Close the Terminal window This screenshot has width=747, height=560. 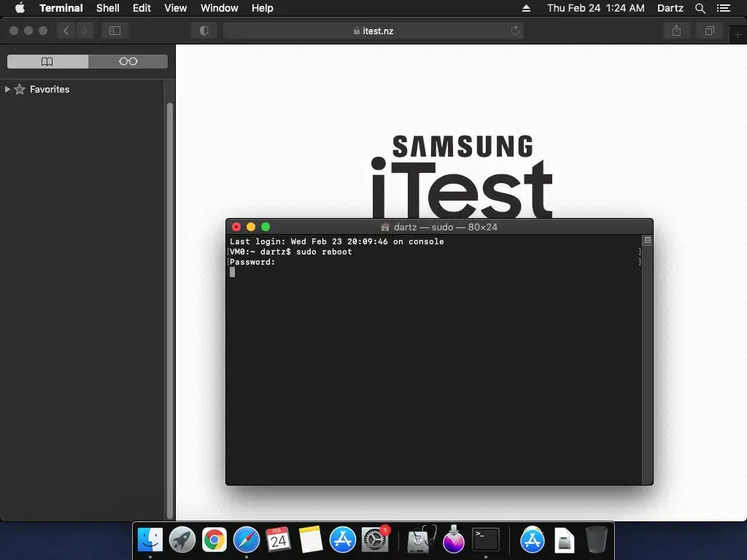pyautogui.click(x=236, y=227)
